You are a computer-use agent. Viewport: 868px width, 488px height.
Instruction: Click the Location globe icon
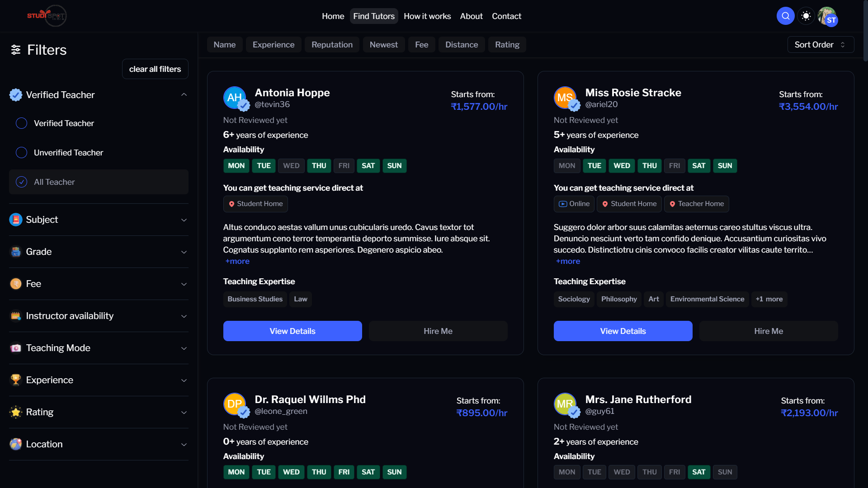(x=16, y=444)
